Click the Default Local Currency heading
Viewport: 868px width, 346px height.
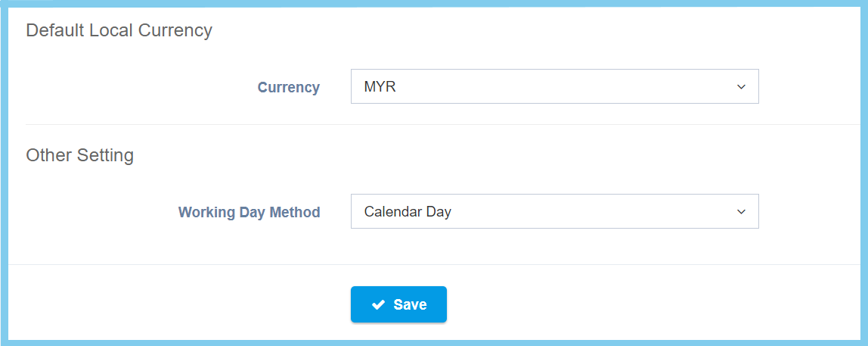[119, 30]
